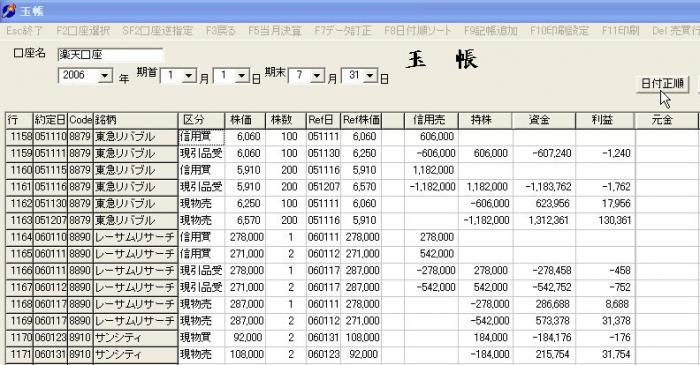Click the 口座名 field containing 楽天口座
700x365 pixels.
click(110, 55)
